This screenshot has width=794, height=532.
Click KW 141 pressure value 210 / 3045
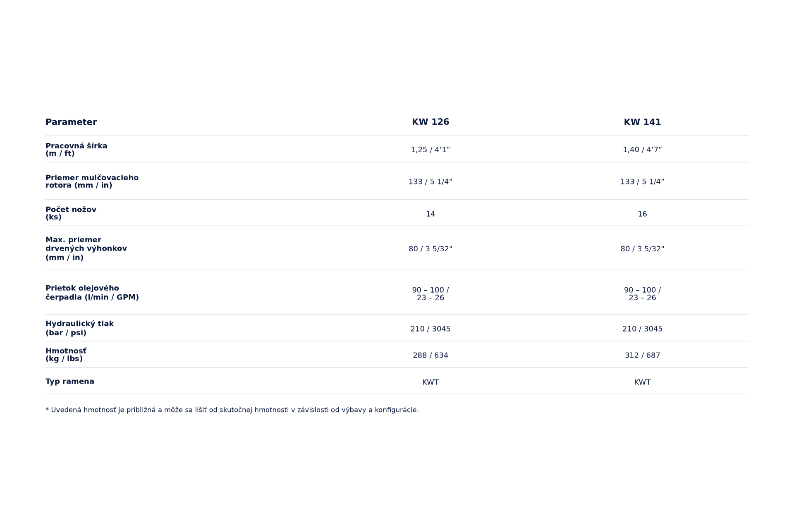[642, 329]
